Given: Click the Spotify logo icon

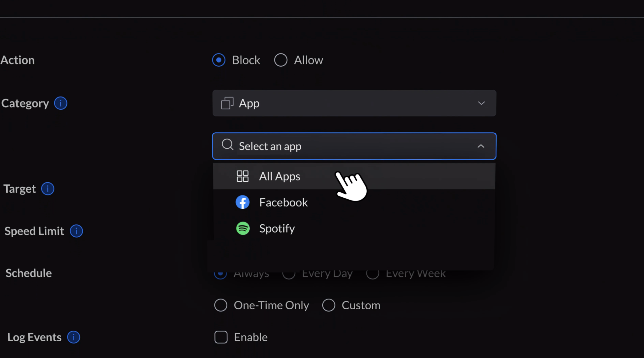Looking at the screenshot, I should click(x=243, y=229).
